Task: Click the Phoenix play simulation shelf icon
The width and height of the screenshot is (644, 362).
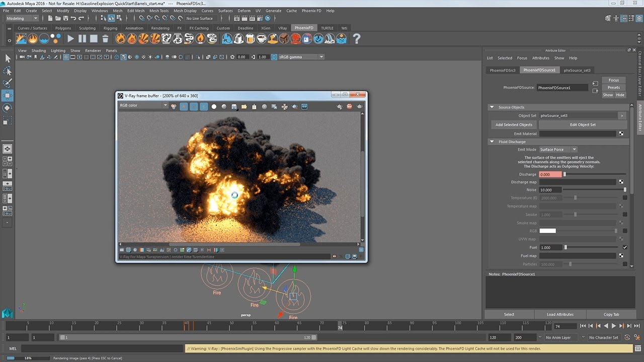Action: coord(70,38)
